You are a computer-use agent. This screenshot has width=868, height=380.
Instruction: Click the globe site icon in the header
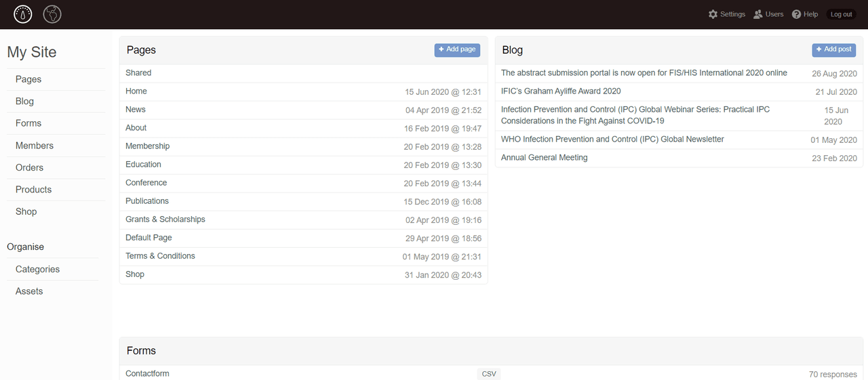52,14
